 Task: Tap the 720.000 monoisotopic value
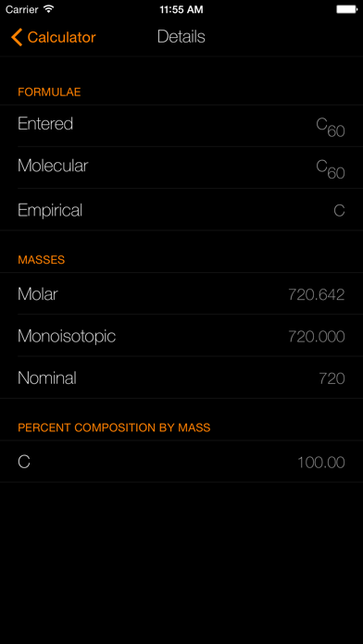316,337
